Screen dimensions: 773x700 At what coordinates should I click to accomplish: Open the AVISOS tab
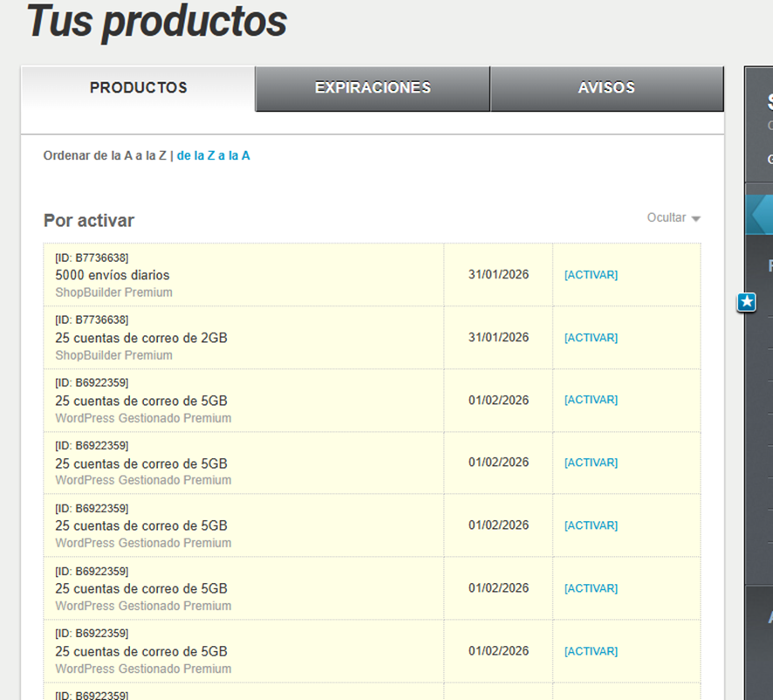(x=606, y=88)
